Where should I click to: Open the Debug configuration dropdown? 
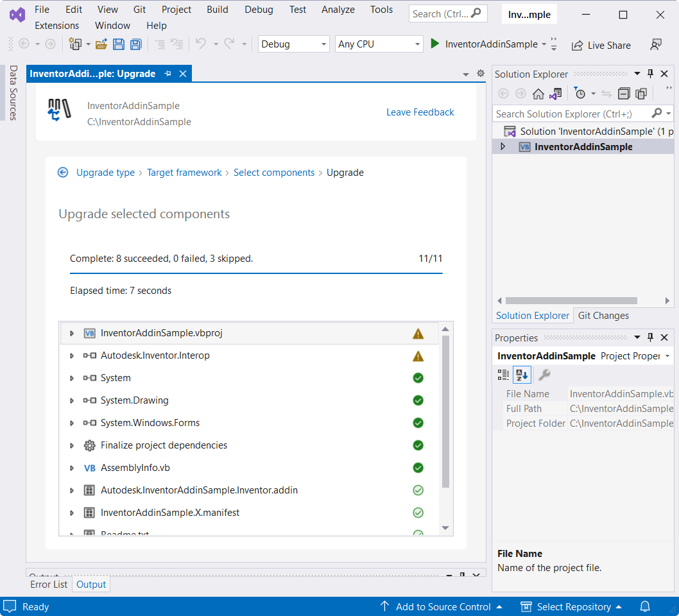[293, 44]
